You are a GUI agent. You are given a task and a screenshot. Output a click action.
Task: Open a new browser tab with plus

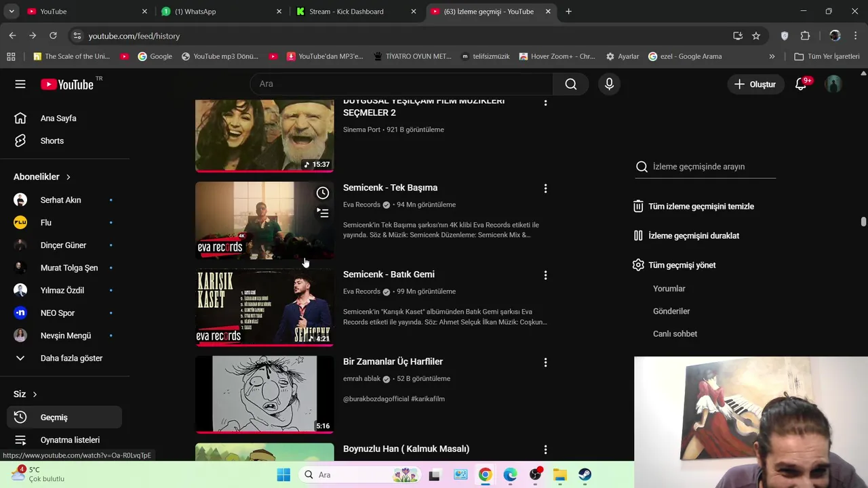pos(568,12)
